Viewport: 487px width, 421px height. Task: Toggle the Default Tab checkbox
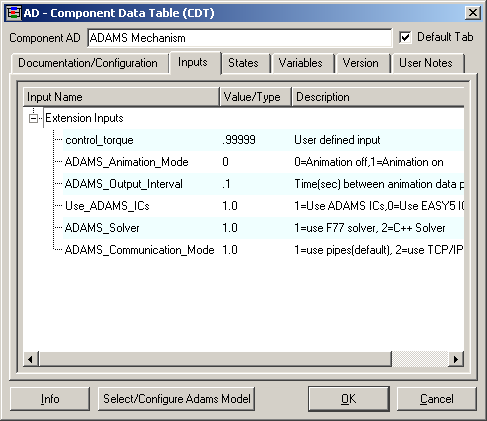click(x=405, y=37)
